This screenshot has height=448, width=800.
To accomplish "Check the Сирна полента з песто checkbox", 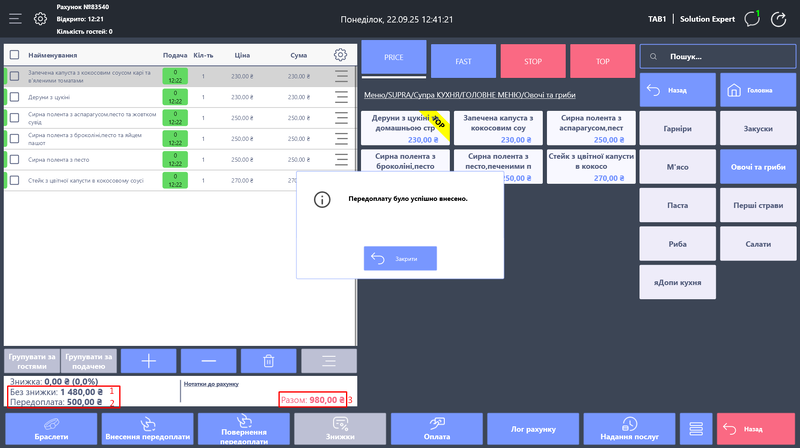I will click(x=15, y=159).
